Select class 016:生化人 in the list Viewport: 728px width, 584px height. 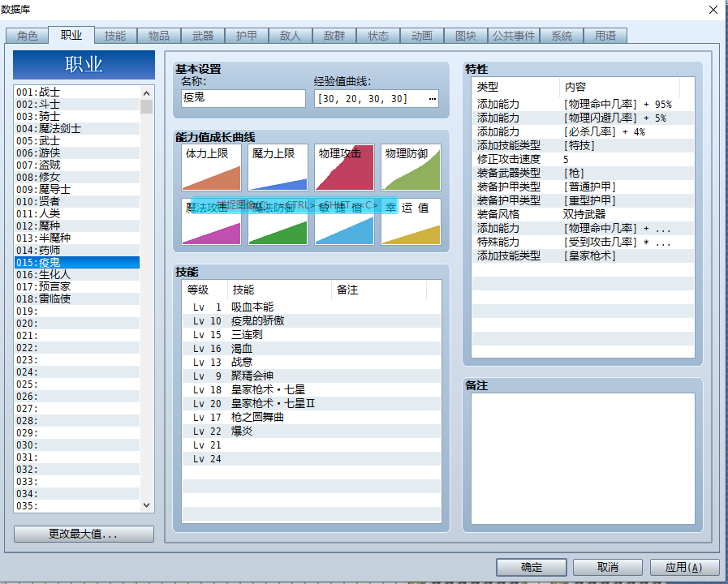77,275
